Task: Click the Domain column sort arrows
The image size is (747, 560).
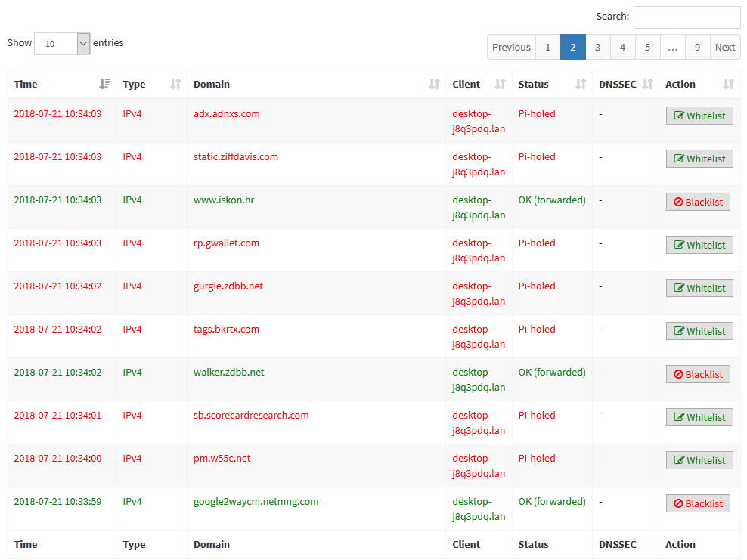Action: tap(434, 84)
